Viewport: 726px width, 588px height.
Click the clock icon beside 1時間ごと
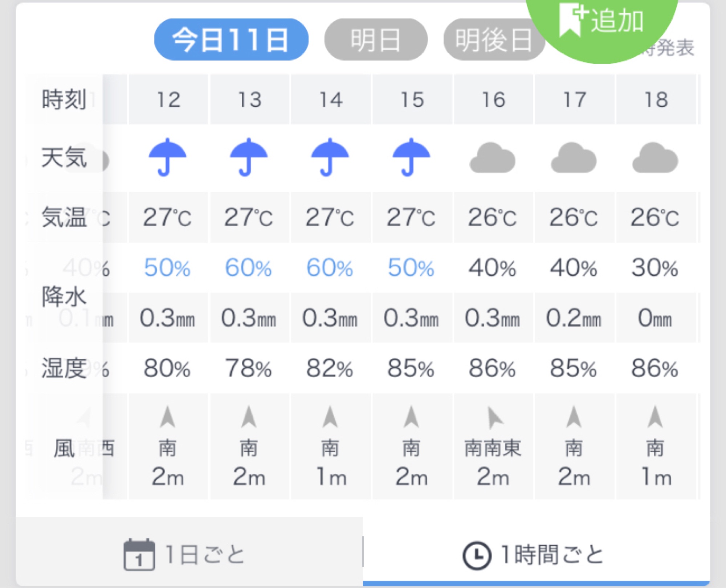[x=477, y=556]
